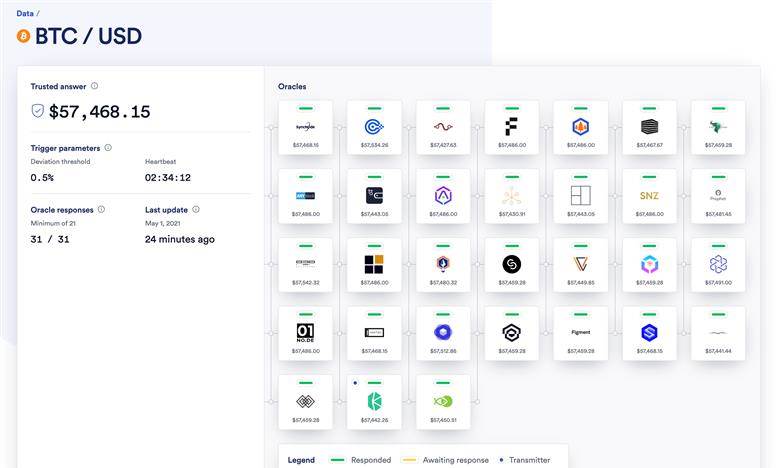This screenshot has width=780, height=468.
Task: Select the black hexagon outline oracle logo
Action: pos(511,332)
